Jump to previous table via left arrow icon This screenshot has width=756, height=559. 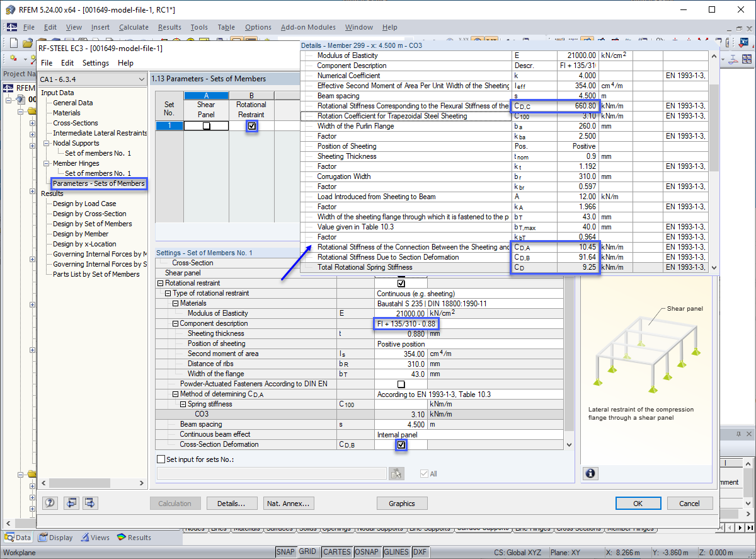click(x=71, y=503)
